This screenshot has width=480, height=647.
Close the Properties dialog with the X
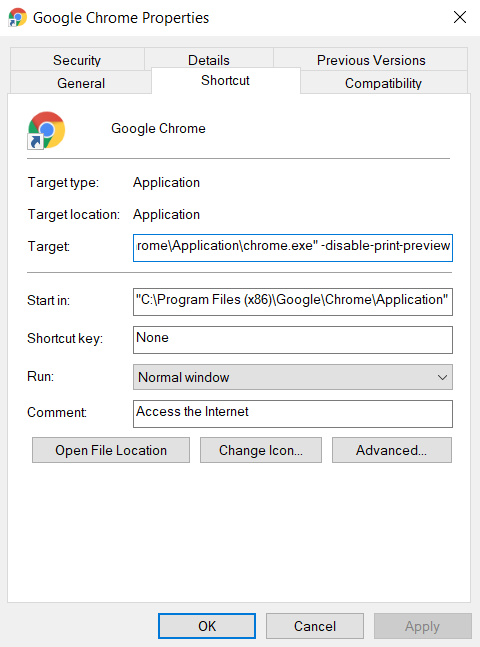pos(460,17)
